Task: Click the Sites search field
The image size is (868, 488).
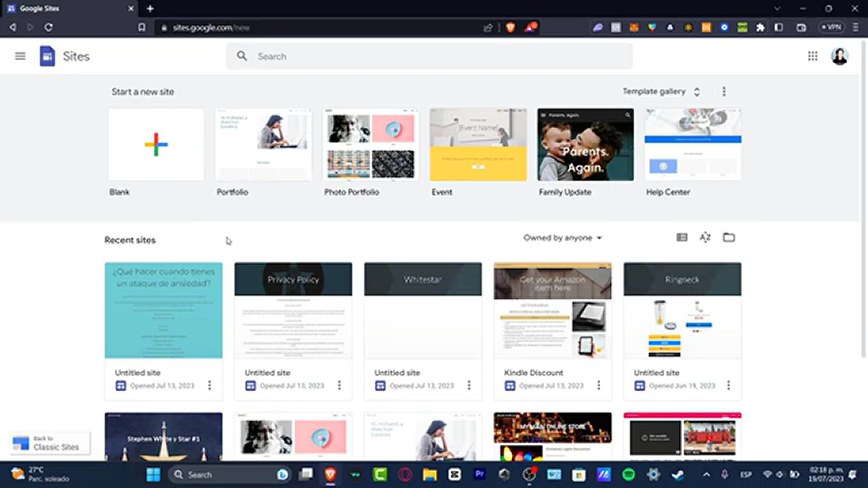Action: (429, 56)
